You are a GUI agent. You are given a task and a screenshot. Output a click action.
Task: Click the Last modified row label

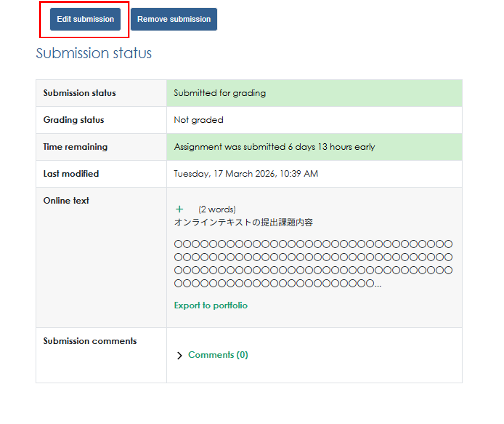tap(71, 174)
